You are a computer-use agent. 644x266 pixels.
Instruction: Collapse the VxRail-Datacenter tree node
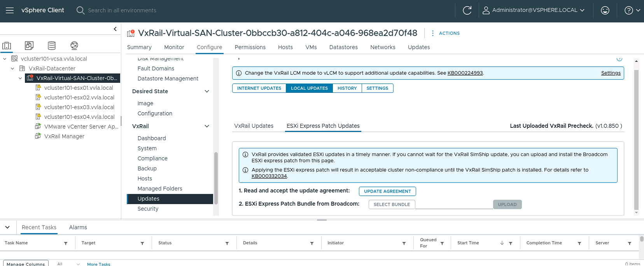(13, 68)
